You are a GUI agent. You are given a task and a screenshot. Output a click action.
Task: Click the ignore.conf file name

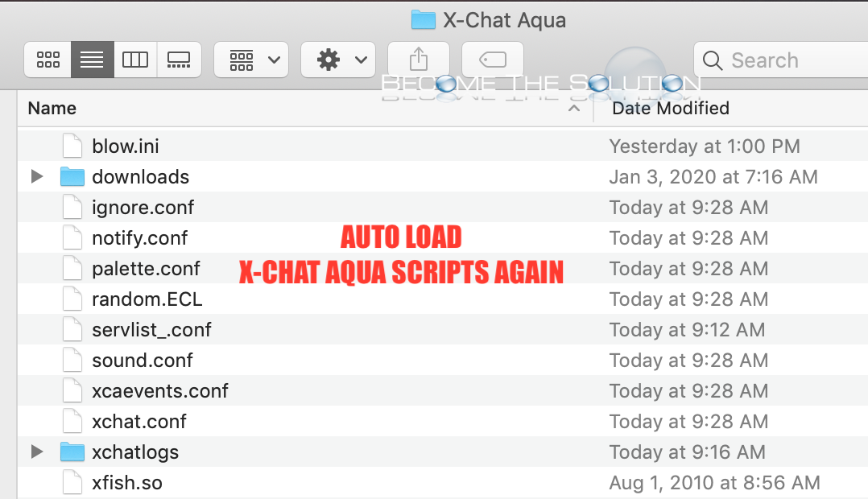point(143,208)
